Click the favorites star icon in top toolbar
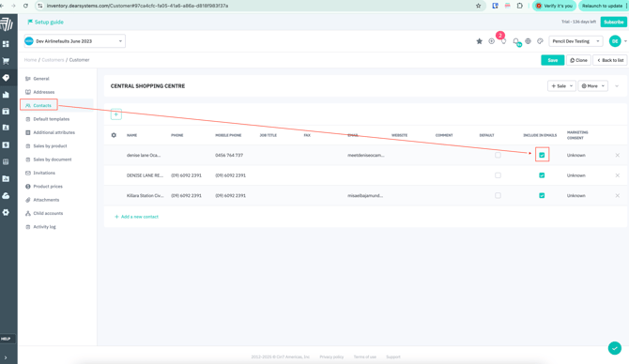The image size is (629, 364). 479,41
